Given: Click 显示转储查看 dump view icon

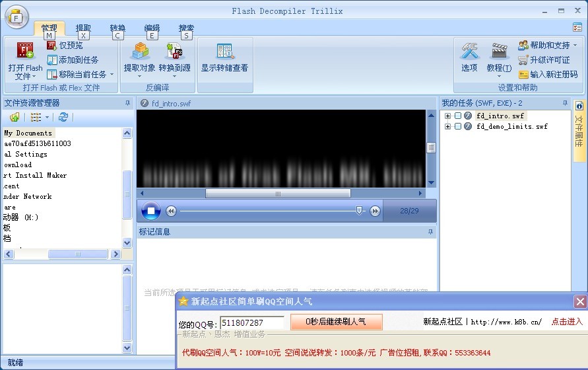Looking at the screenshot, I should pos(225,52).
